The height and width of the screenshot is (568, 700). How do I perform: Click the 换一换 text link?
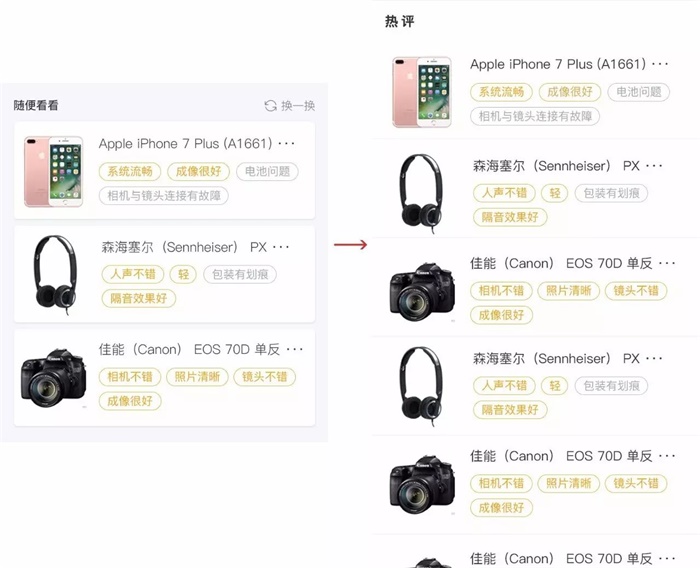coord(298,106)
